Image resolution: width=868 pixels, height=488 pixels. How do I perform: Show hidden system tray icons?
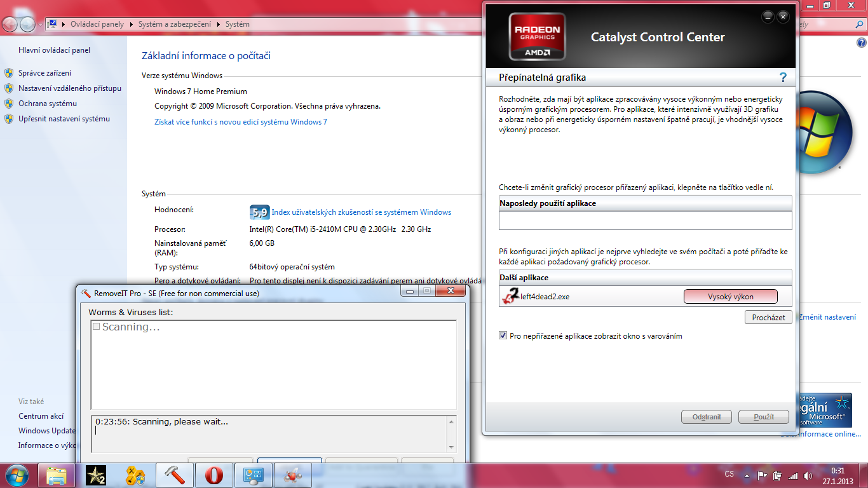pyautogui.click(x=747, y=475)
